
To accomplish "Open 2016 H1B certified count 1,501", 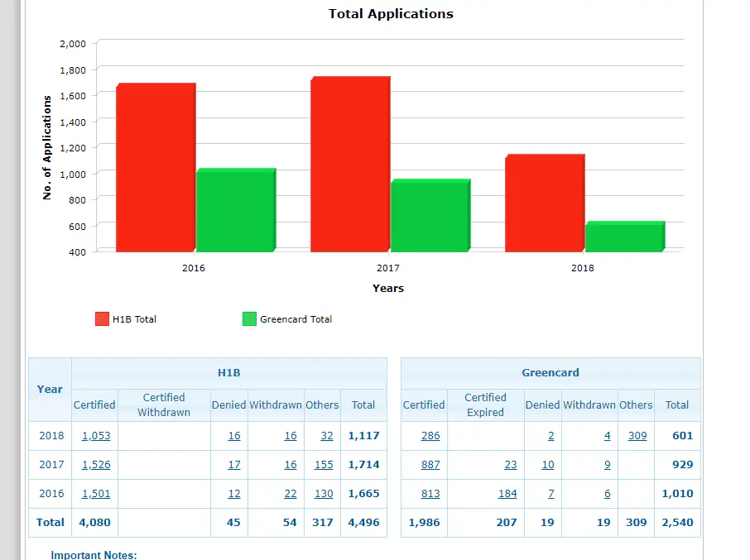I will (x=96, y=494).
